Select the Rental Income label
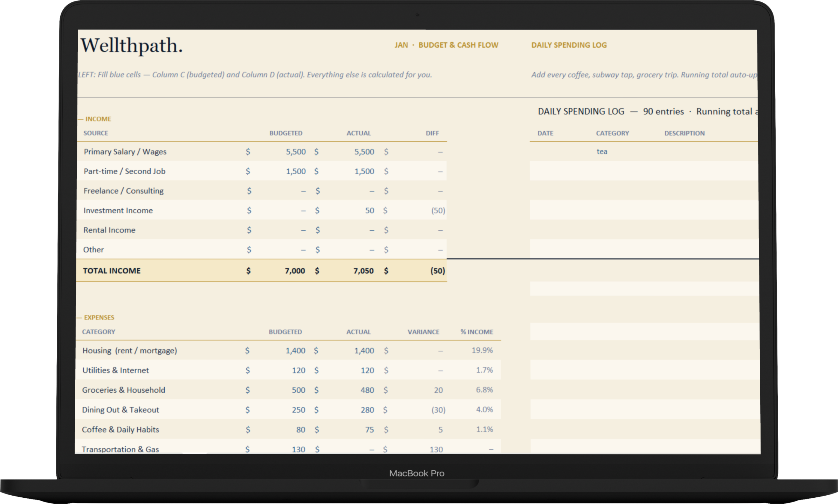This screenshot has width=838, height=504. click(x=109, y=230)
